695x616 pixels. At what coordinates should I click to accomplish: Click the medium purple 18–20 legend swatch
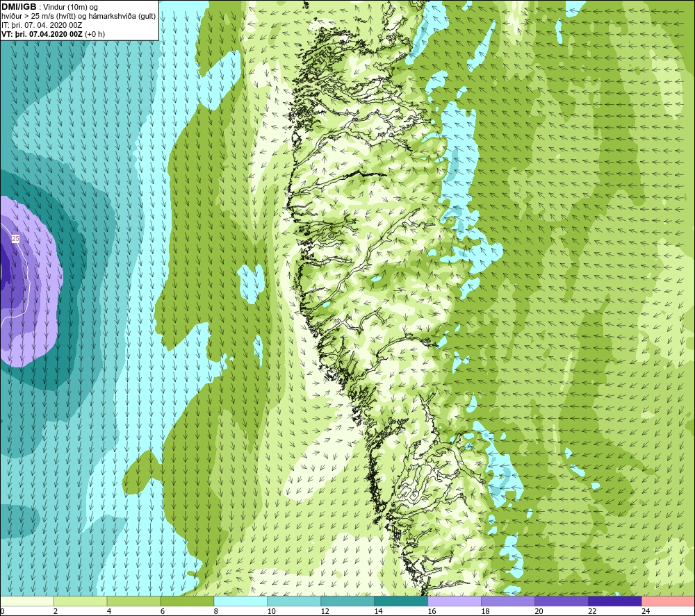(x=508, y=601)
